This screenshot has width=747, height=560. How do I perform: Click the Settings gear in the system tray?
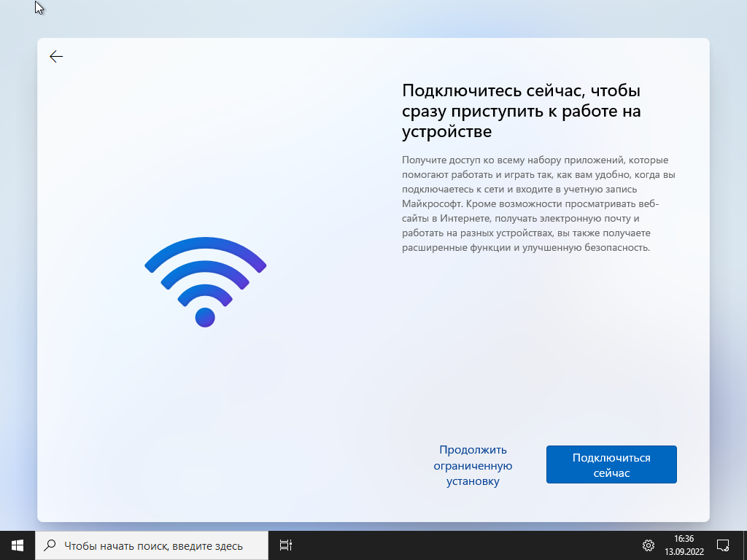[649, 545]
